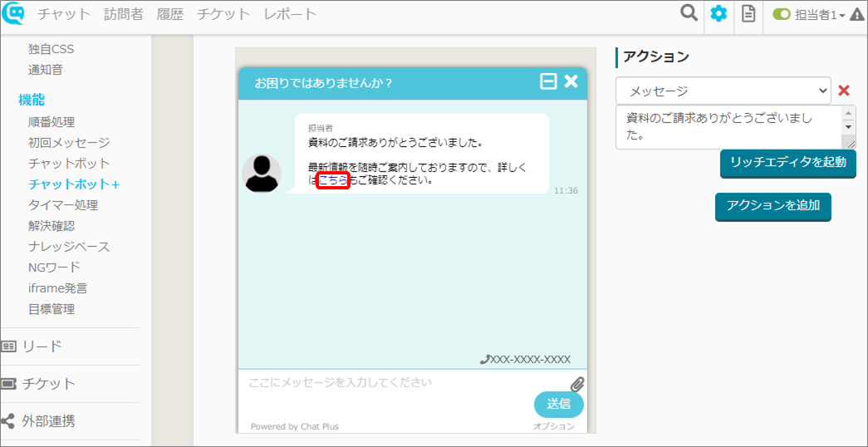Click the chat message input field
The image size is (868, 447).
coord(407,382)
